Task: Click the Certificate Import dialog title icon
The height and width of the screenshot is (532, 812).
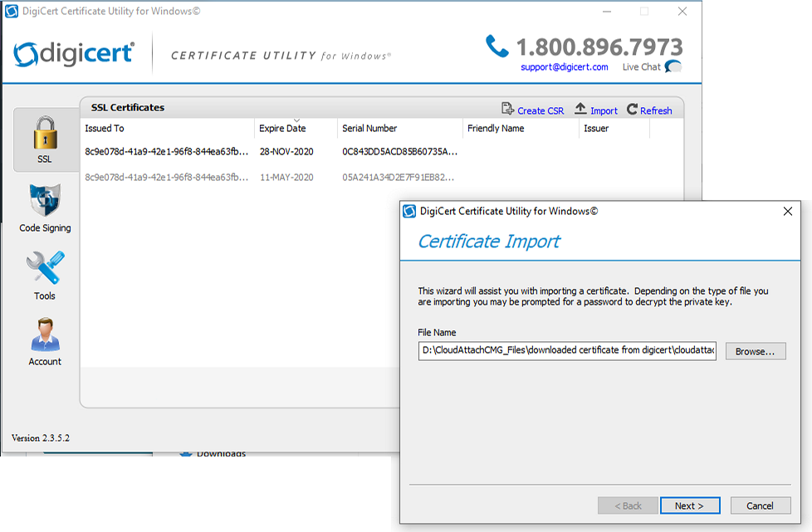Action: pyautogui.click(x=409, y=211)
